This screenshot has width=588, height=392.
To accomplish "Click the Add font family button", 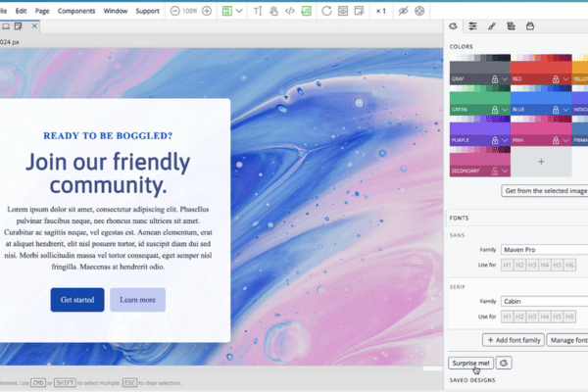I will [513, 340].
